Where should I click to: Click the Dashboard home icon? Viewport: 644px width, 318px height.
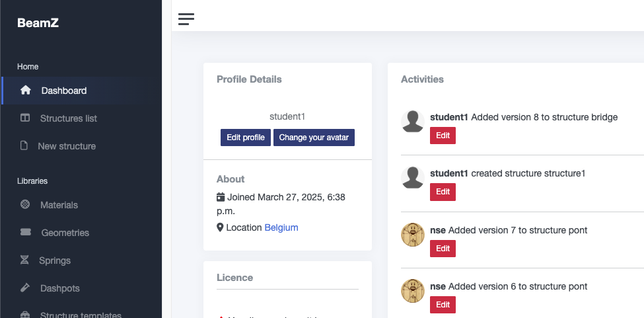click(x=26, y=91)
